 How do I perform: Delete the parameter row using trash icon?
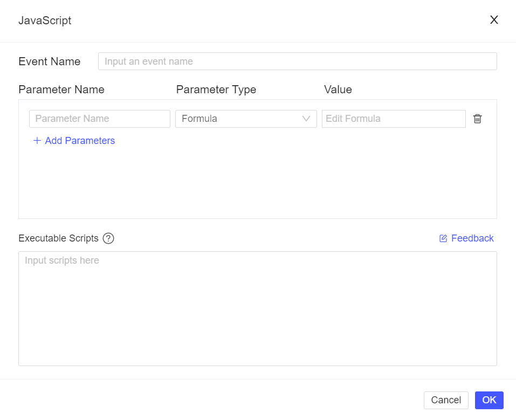[477, 119]
